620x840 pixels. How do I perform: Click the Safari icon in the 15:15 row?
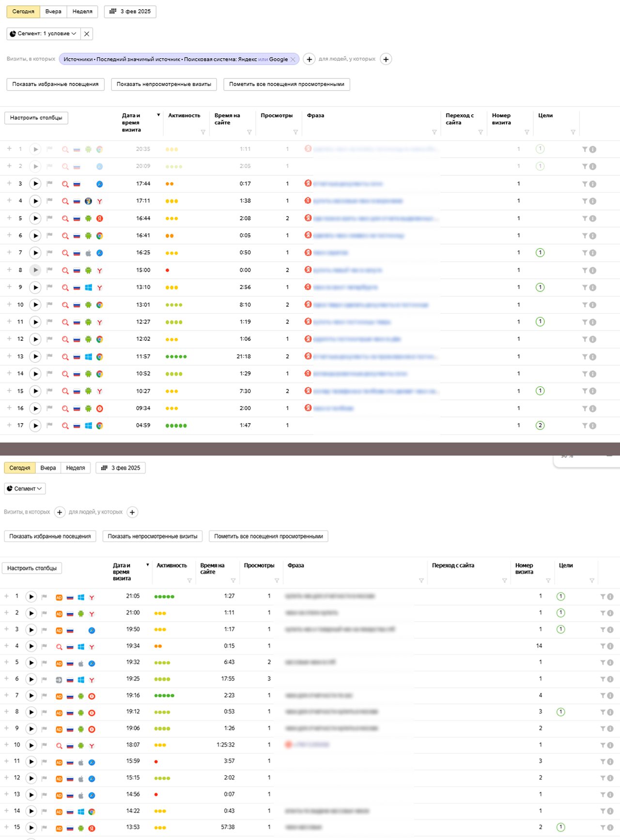[92, 779]
